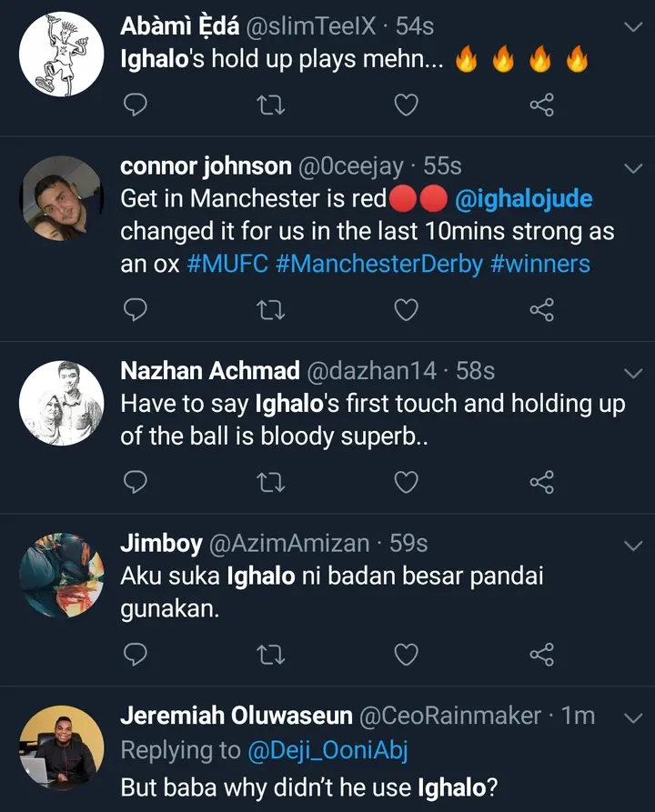This screenshot has width=655, height=812.
Task: View Jeremiah Oluwaseun's profile picture
Action: pos(61,747)
